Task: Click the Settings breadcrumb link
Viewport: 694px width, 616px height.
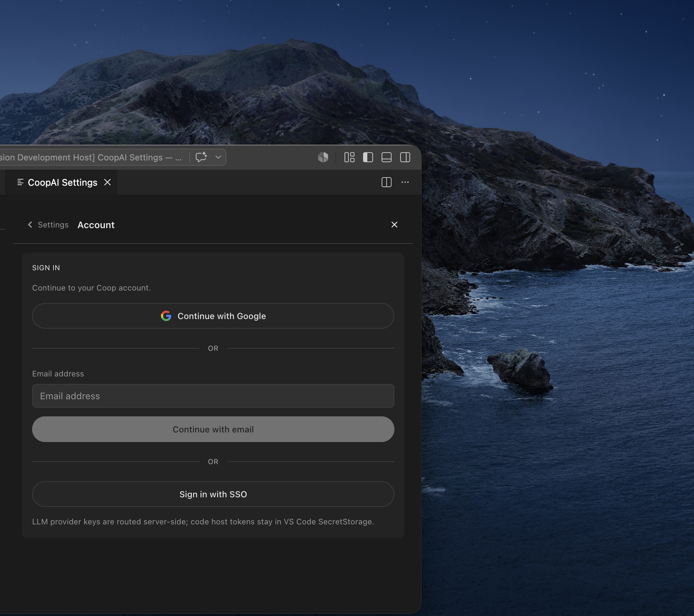Action: coord(53,225)
